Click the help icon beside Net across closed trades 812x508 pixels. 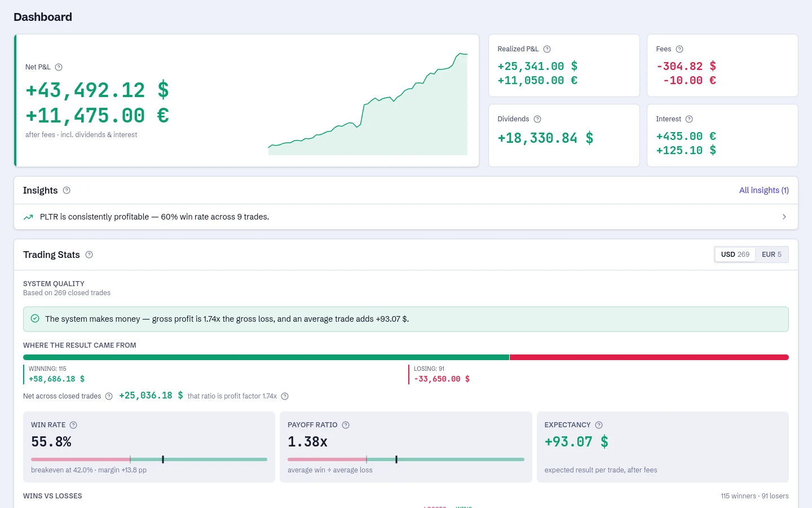point(109,396)
